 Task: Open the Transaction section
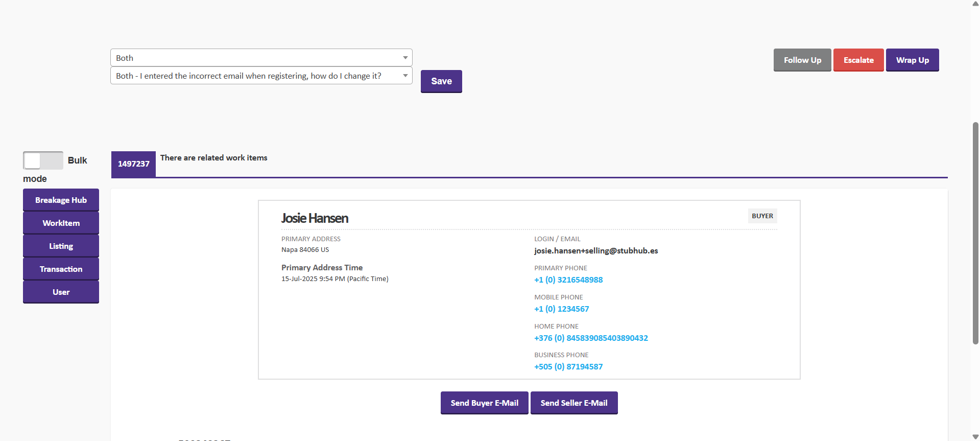click(61, 269)
